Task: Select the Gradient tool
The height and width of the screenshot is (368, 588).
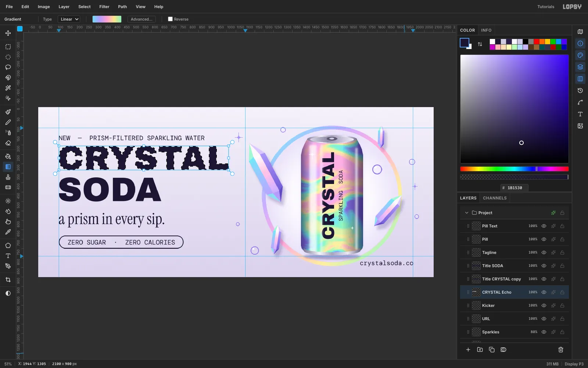Action: click(x=8, y=167)
